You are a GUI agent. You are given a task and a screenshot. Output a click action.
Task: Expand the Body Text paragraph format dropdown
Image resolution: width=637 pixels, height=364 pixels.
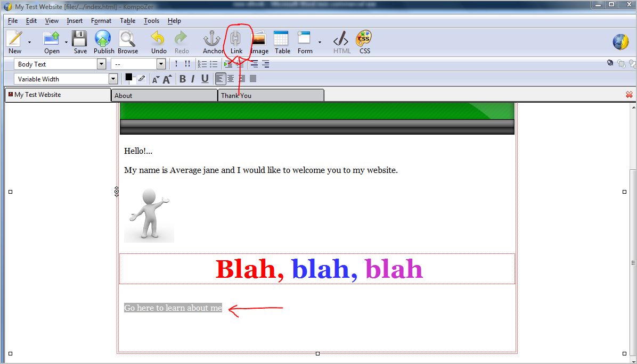[x=101, y=64]
